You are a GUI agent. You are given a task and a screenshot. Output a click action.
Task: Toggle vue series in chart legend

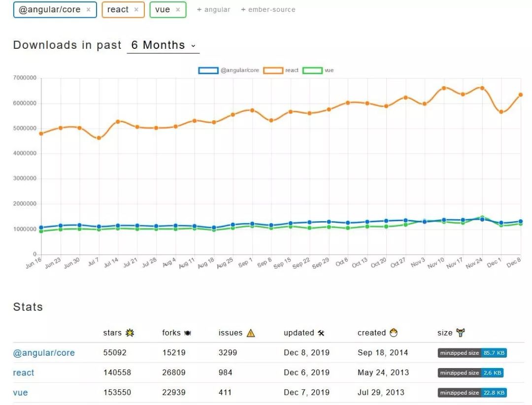pos(318,70)
